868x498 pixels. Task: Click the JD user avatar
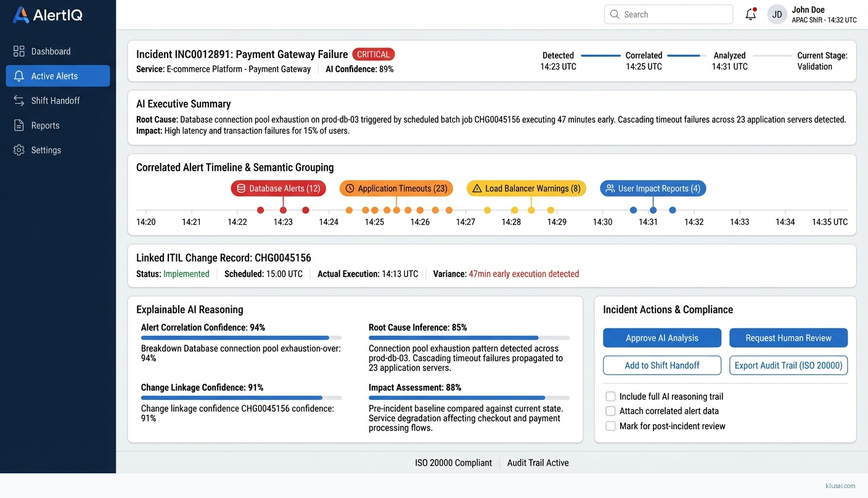point(777,15)
